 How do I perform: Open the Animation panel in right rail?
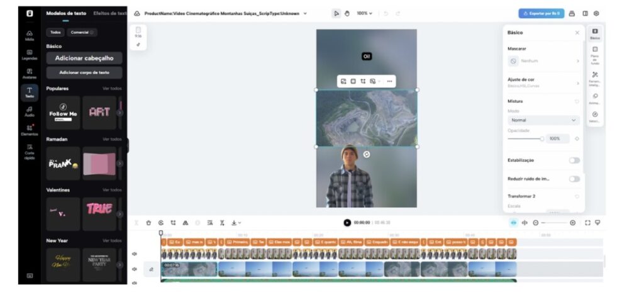click(595, 99)
